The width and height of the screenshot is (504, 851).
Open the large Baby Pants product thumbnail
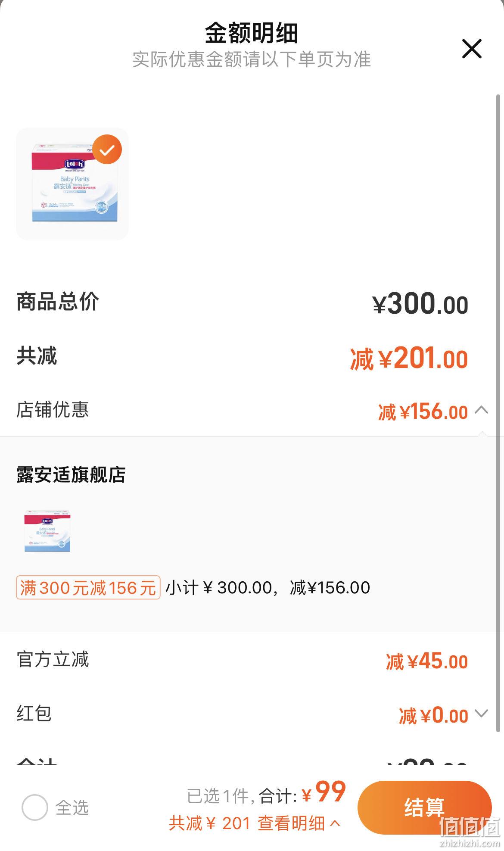tap(72, 184)
